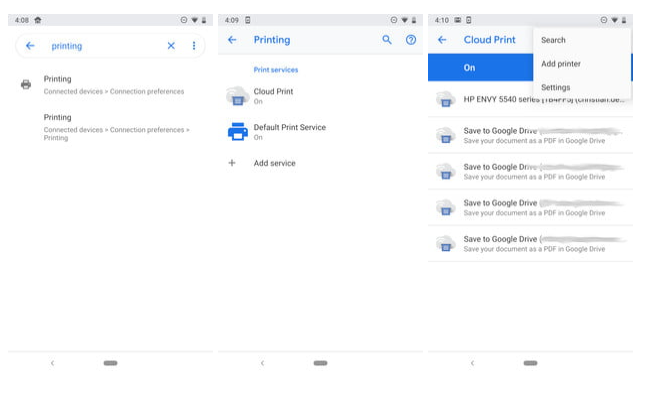Go back from the Printing screen
Viewport: 652px width, 409px height.
coord(232,40)
